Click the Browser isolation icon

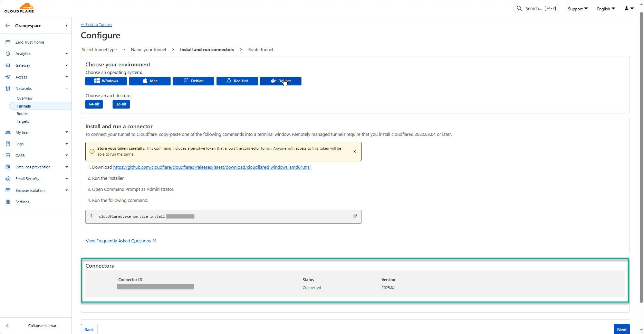[8, 191]
